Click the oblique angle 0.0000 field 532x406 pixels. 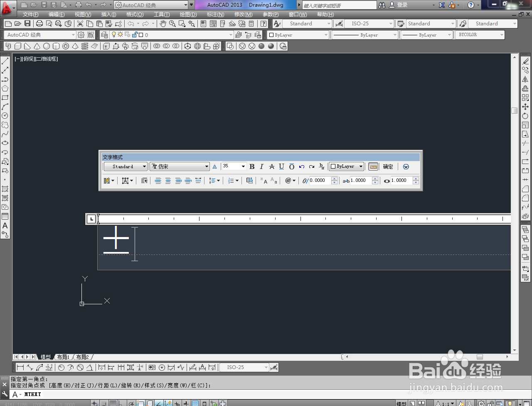point(319,181)
